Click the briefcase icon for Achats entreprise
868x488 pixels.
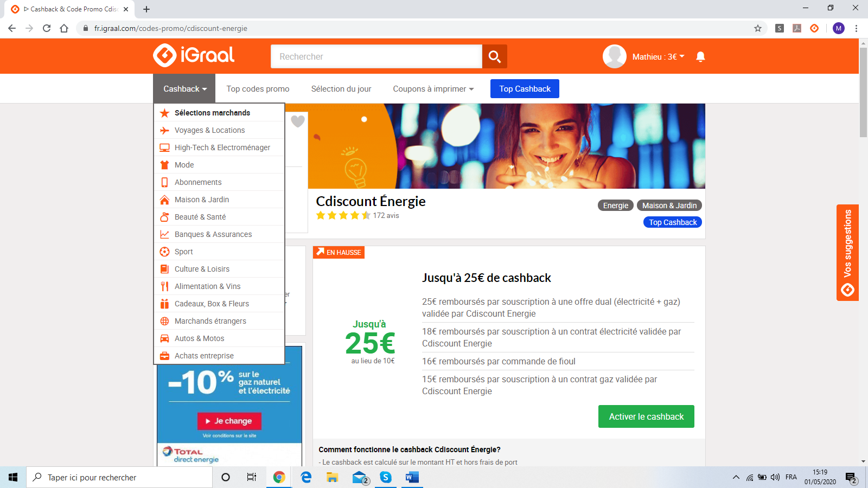click(165, 356)
